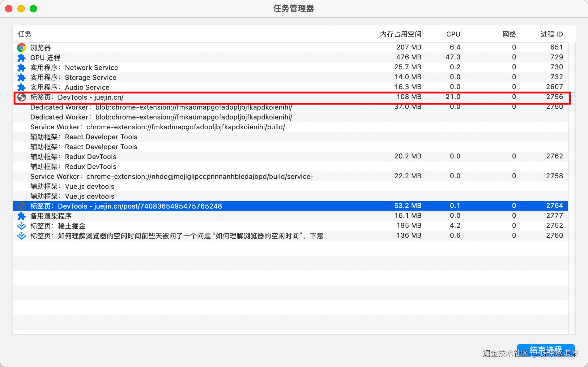This screenshot has width=588, height=367.
Task: Click the 22.2 MB memory cell
Action: coord(408,176)
